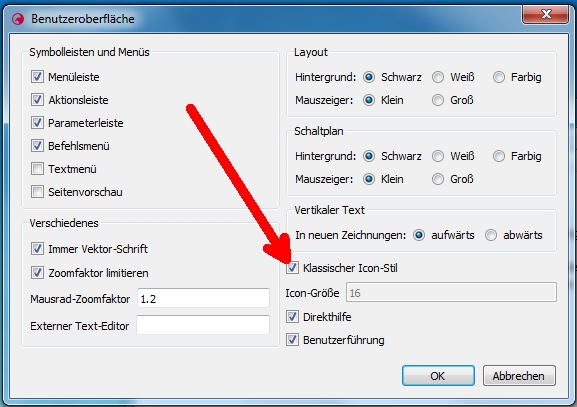Close the Benutzeroberfläche dialog
The height and width of the screenshot is (407, 577).
point(546,15)
